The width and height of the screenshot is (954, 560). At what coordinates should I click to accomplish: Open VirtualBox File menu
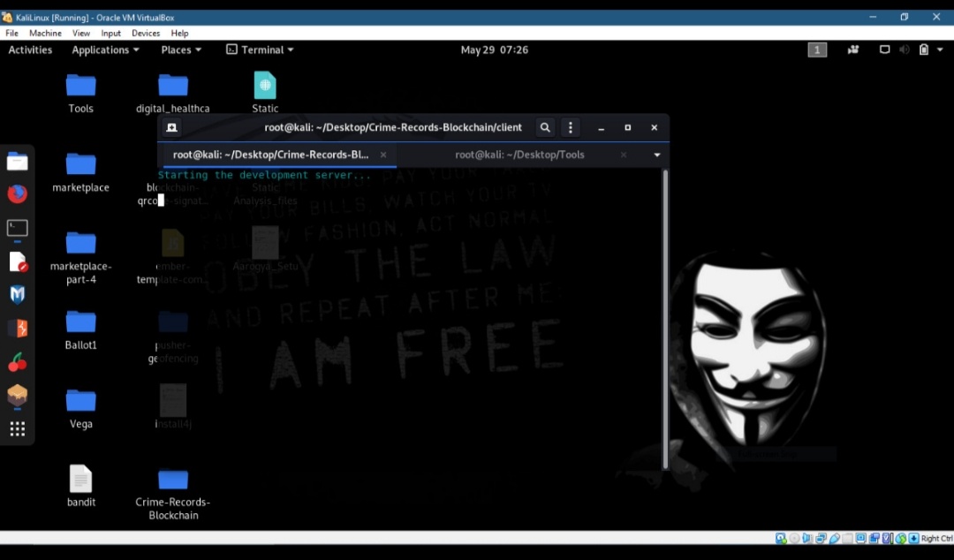(11, 34)
